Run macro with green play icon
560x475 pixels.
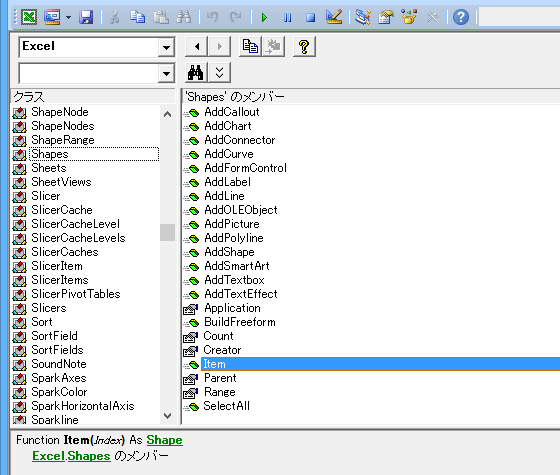(x=264, y=17)
